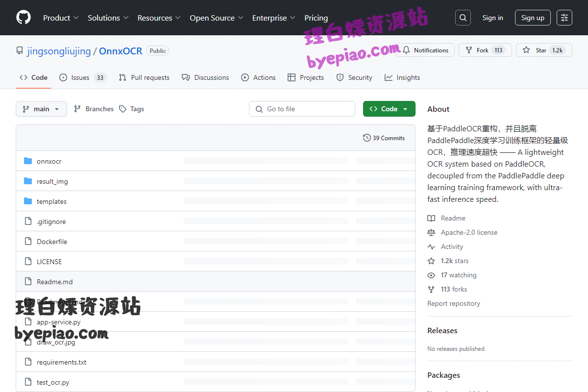The width and height of the screenshot is (588, 392).
Task: Expand the Enterprise menu
Action: coord(273,18)
